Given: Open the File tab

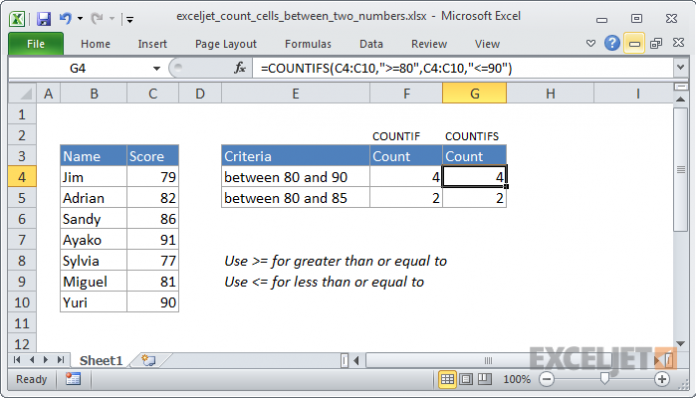Looking at the screenshot, I should coord(36,44).
